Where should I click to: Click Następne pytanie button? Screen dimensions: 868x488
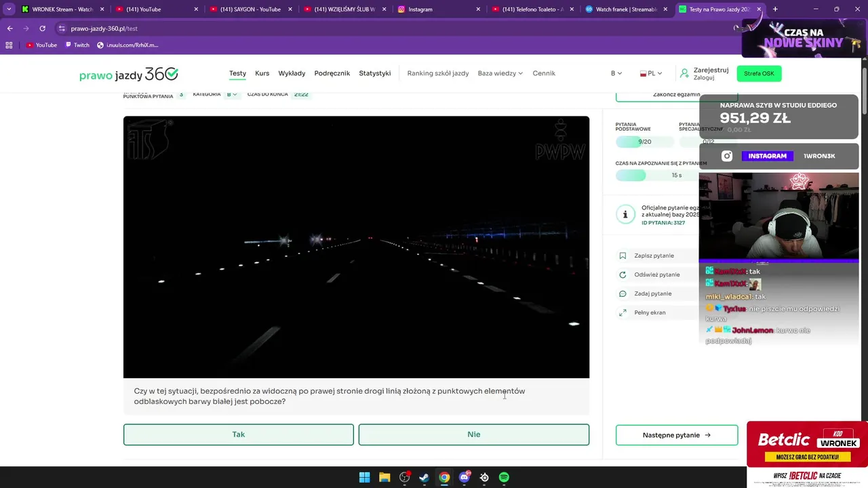[677, 435]
